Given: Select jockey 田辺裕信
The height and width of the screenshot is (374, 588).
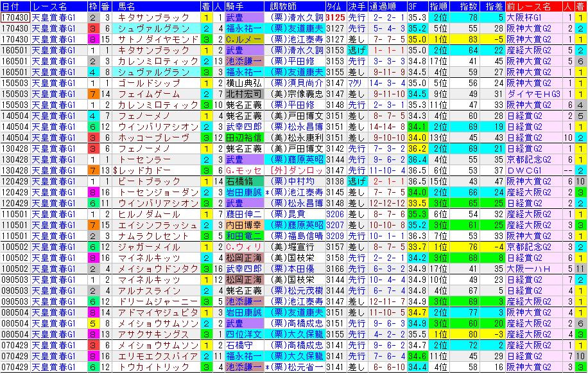Looking at the screenshot, I should pyautogui.click(x=244, y=138).
